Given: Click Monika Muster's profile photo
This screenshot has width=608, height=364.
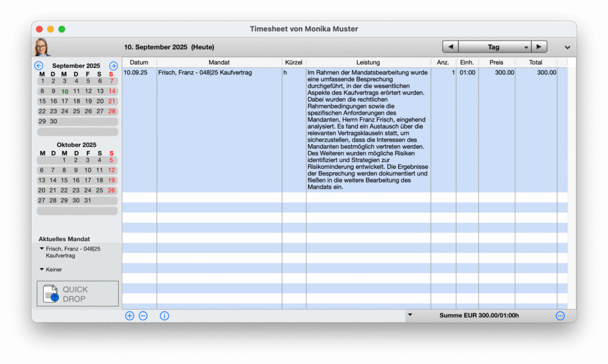Looking at the screenshot, I should tap(42, 47).
